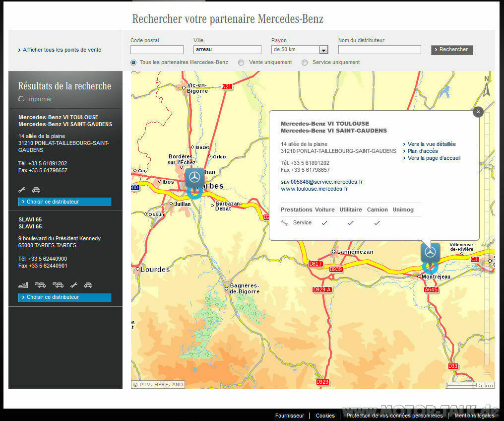The image size is (504, 421).
Task: Click the red 'A645' road shield
Action: coord(431,289)
